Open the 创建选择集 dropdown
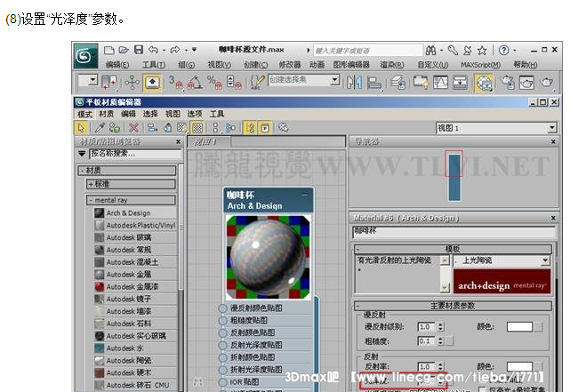The image size is (570, 392). tap(335, 80)
